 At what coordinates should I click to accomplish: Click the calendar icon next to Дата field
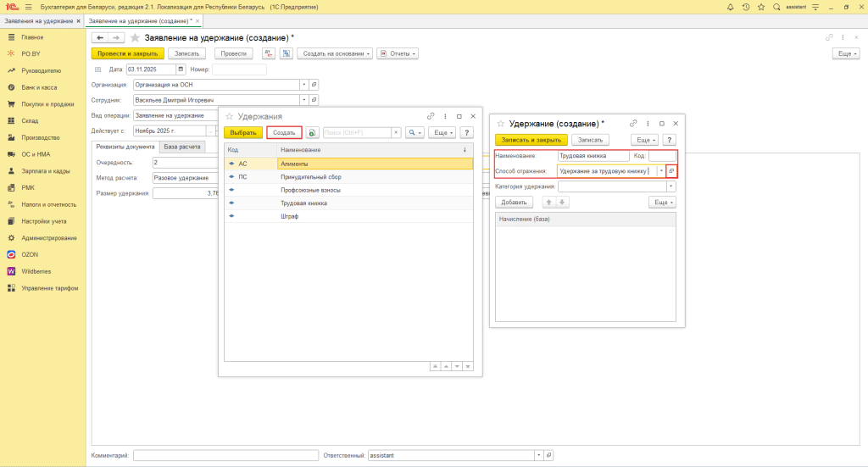[181, 69]
